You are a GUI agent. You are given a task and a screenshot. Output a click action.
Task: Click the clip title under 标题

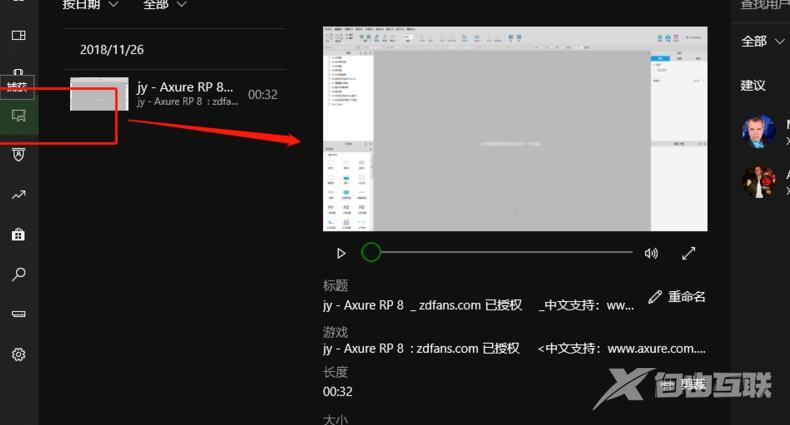[x=478, y=305]
